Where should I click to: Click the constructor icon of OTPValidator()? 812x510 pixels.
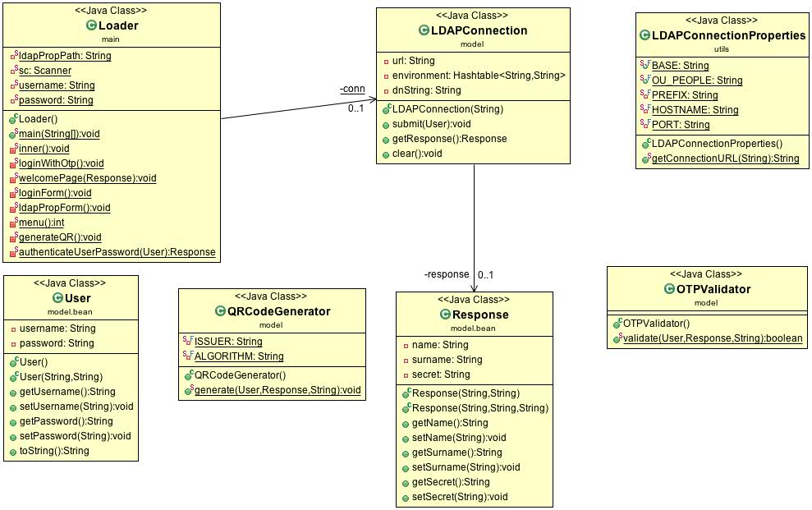(x=617, y=324)
